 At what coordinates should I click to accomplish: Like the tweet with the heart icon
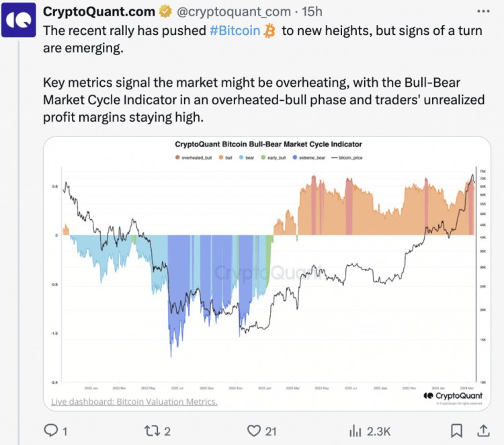click(x=254, y=430)
